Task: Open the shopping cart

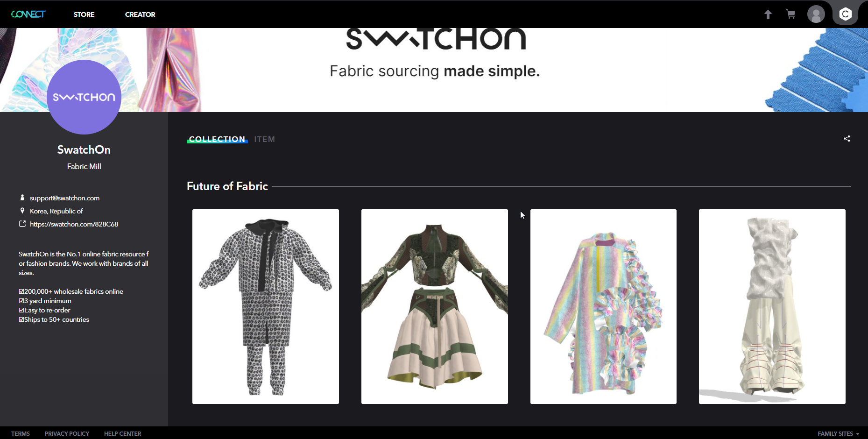Action: pyautogui.click(x=791, y=14)
